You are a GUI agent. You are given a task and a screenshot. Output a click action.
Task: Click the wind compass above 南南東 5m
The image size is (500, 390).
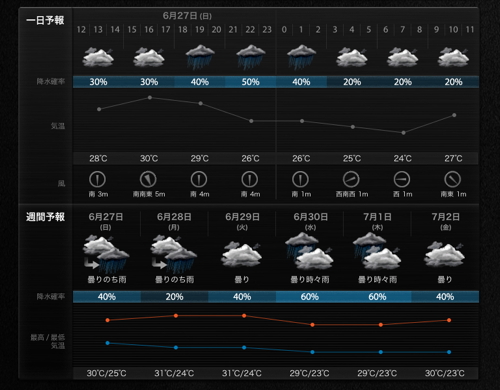point(148,179)
